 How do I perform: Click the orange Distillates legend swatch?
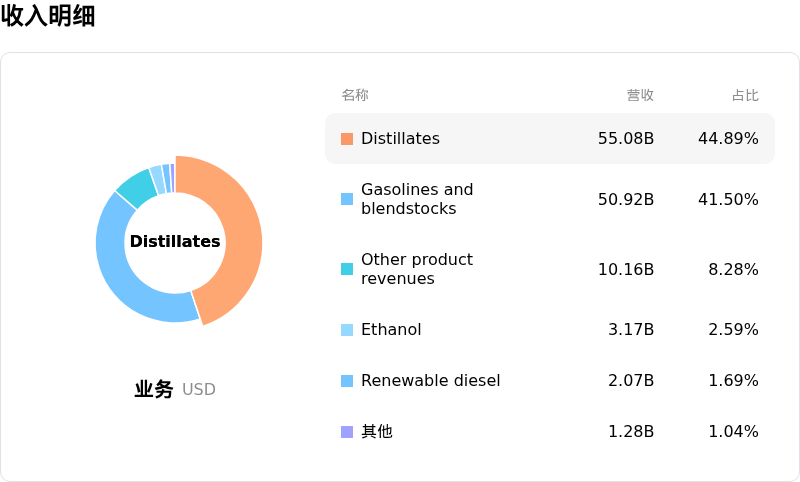(347, 139)
